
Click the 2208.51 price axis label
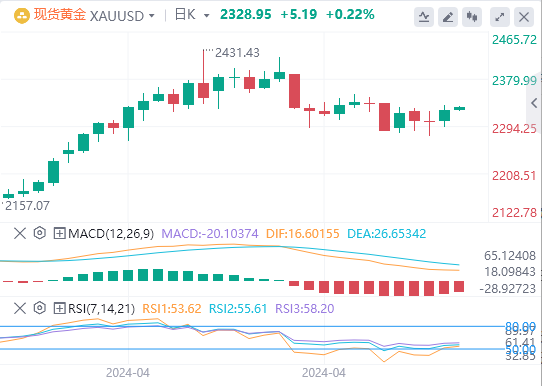[x=514, y=176]
